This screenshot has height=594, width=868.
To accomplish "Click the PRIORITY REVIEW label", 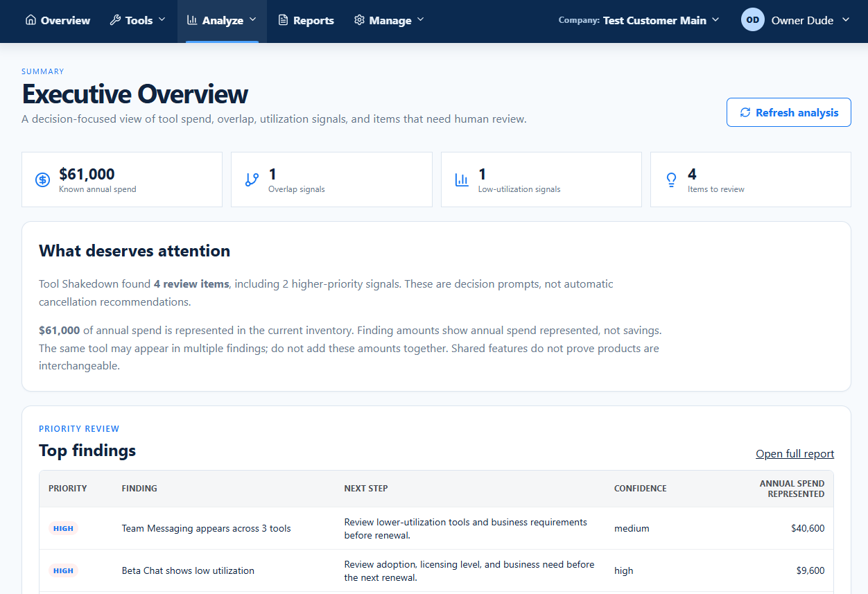I will tap(79, 429).
